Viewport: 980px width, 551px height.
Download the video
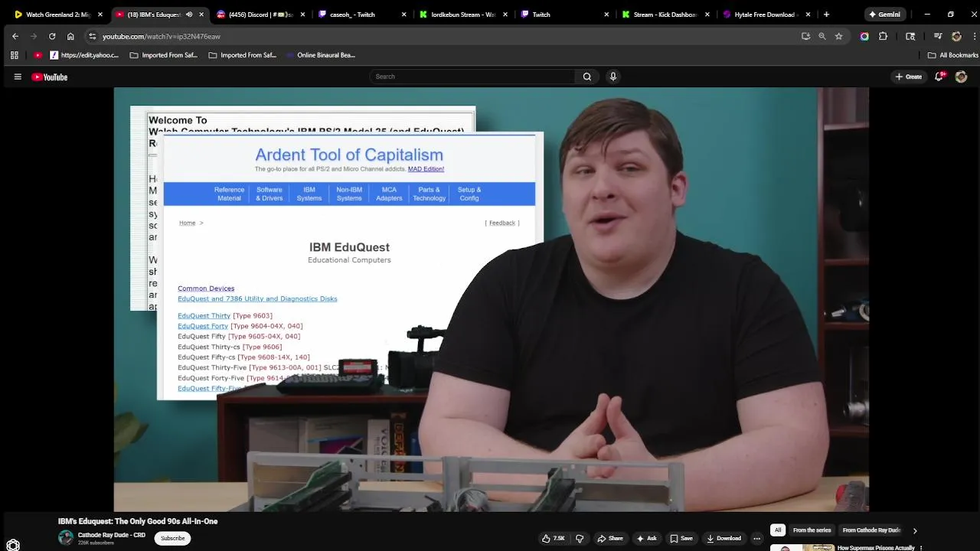coord(724,538)
